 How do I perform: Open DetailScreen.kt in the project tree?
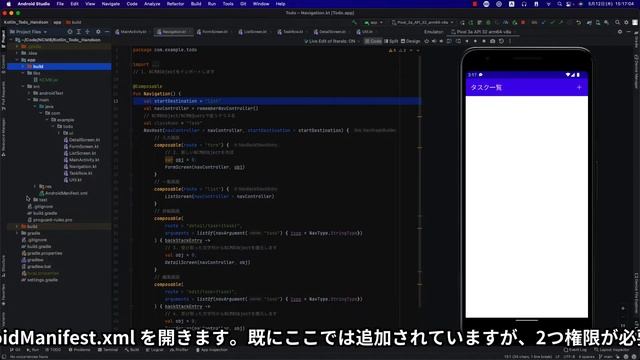pyautogui.click(x=84, y=140)
